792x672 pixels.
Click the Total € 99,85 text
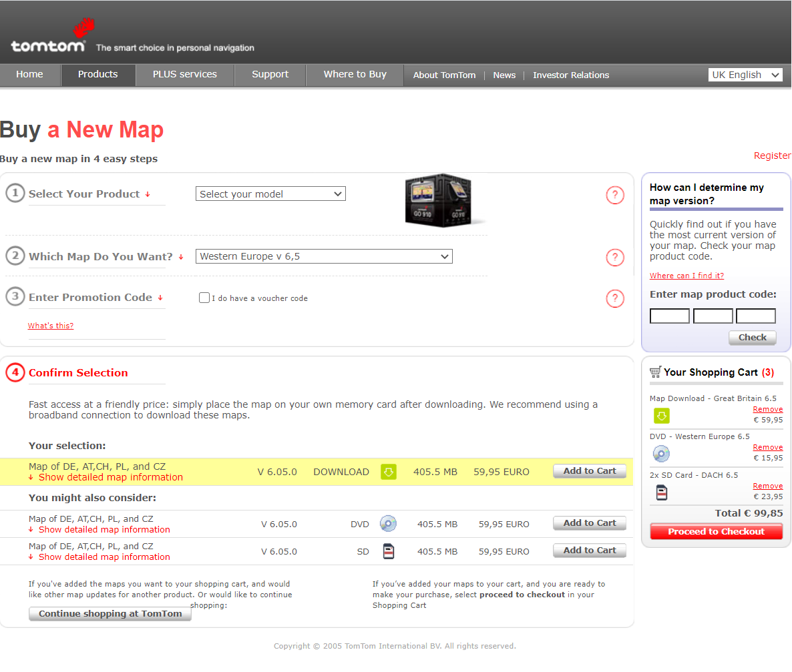pyautogui.click(x=749, y=513)
